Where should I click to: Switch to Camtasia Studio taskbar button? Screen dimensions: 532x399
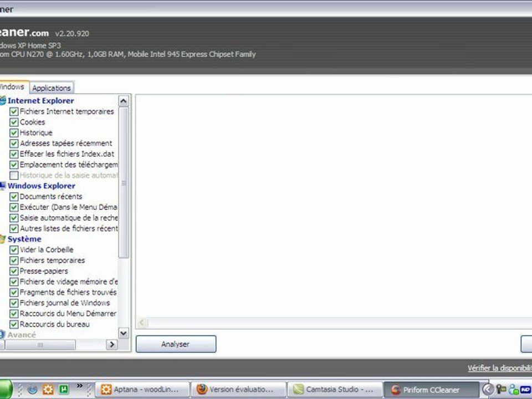[335, 389]
